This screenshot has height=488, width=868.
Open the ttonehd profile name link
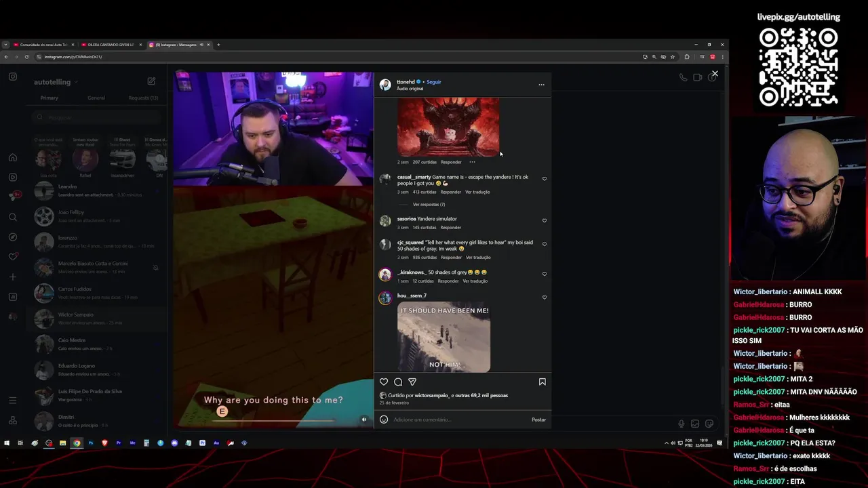pyautogui.click(x=406, y=82)
